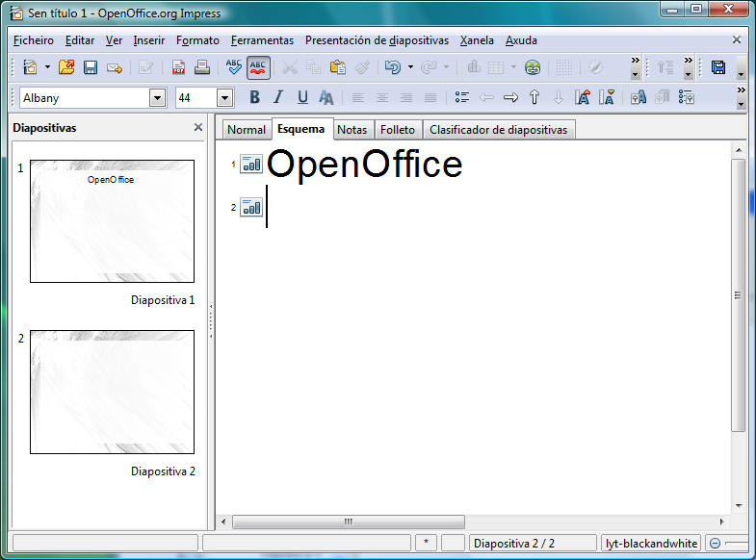This screenshot has height=560, width=756.
Task: Click the Undo arrow icon
Action: pyautogui.click(x=392, y=67)
